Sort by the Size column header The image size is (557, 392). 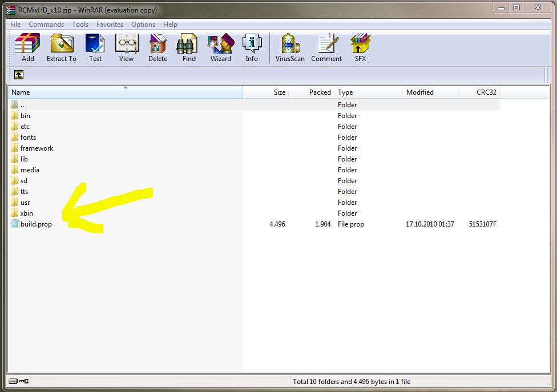tap(266, 92)
